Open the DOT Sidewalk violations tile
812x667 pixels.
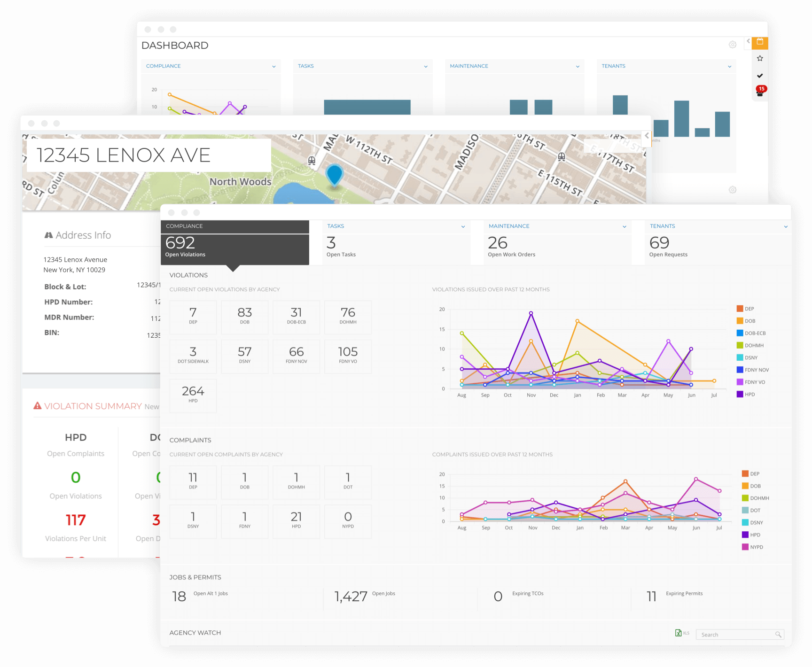193,357
